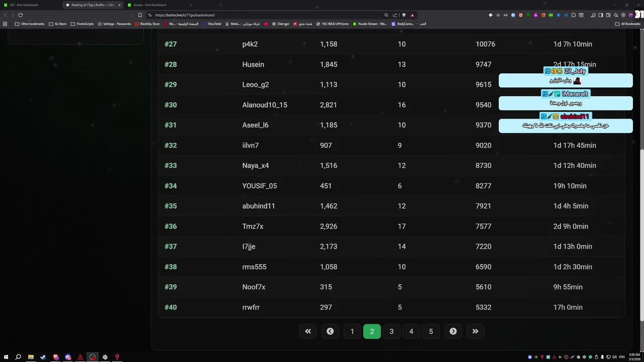Open leaderboard page 5
The width and height of the screenshot is (644, 362).
pyautogui.click(x=431, y=331)
